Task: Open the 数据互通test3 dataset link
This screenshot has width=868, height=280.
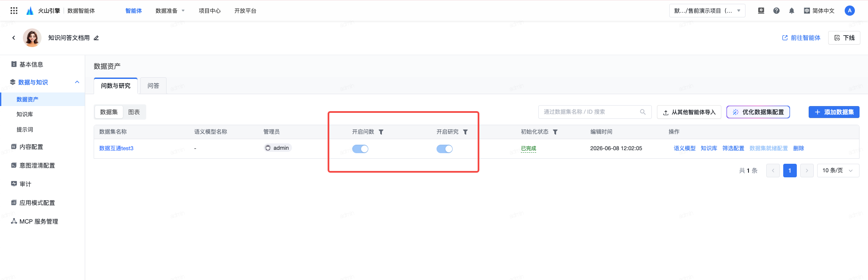Action: click(x=116, y=148)
